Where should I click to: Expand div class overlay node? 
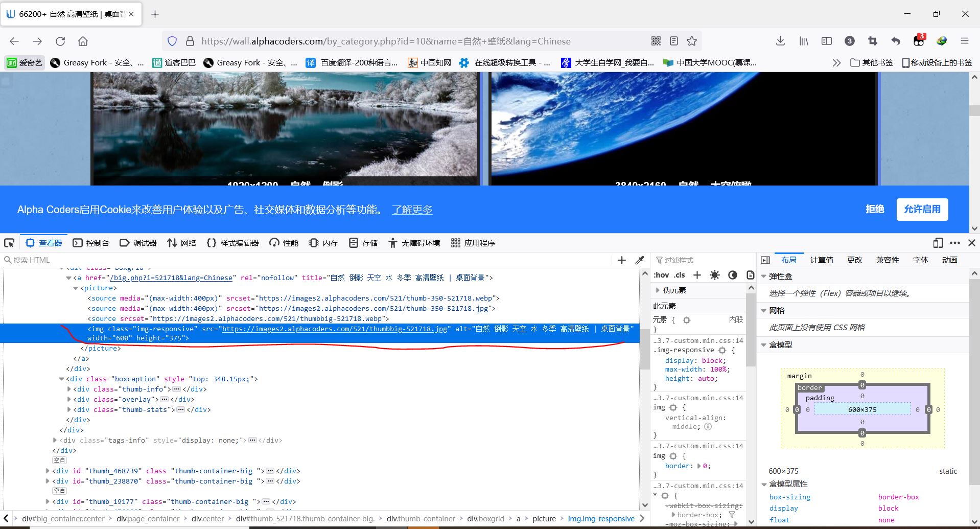pyautogui.click(x=69, y=400)
